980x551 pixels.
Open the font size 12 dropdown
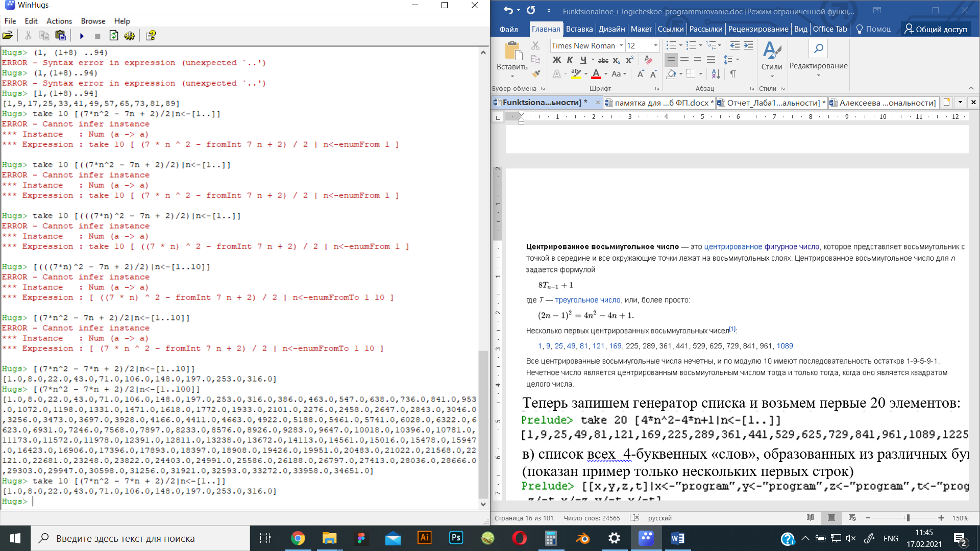pyautogui.click(x=656, y=45)
